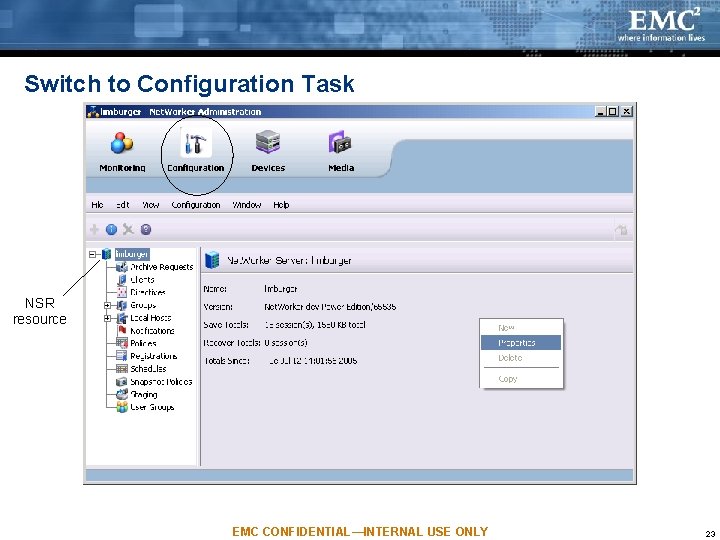Click the 'NetWorker Server: limburger' heading
This screenshot has height=540, width=720.
click(x=289, y=260)
